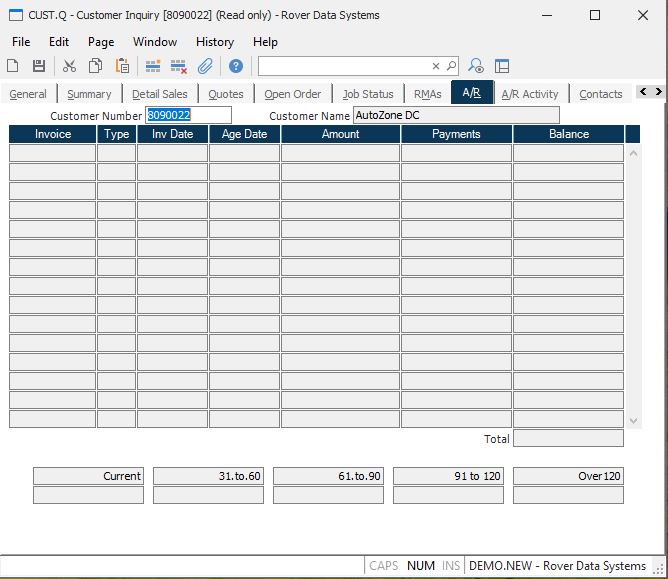Open the History menu
668x579 pixels.
(214, 42)
